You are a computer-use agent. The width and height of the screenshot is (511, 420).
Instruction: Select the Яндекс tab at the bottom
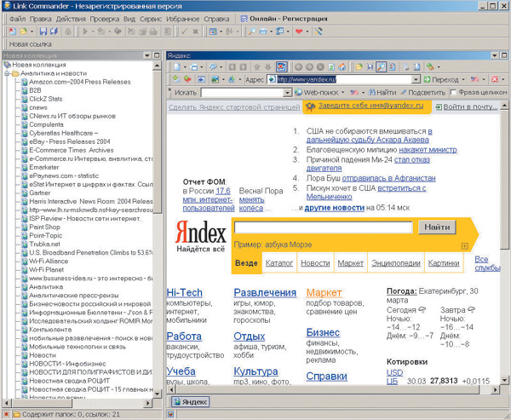[191, 402]
